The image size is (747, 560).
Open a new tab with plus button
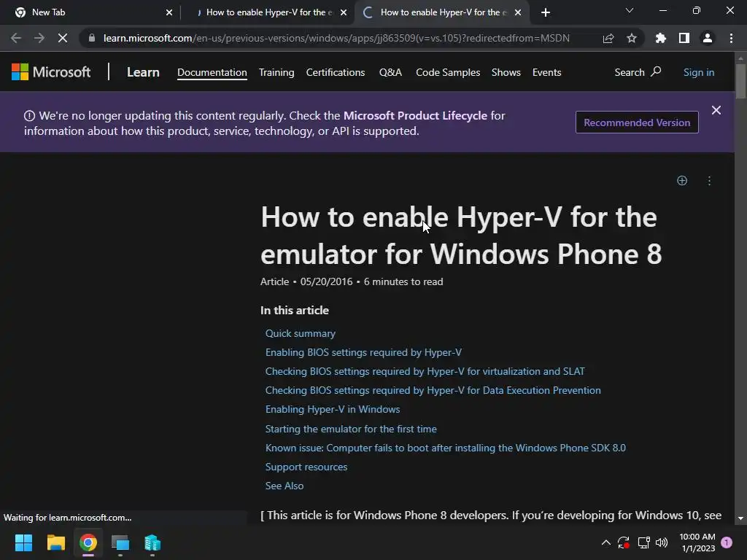pyautogui.click(x=546, y=12)
